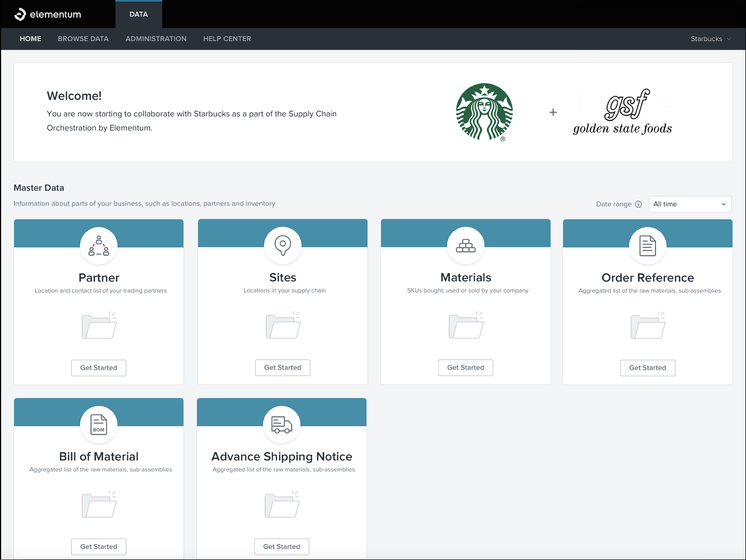This screenshot has height=560, width=746.
Task: Expand the Starbucks account dropdown
Action: coord(710,39)
